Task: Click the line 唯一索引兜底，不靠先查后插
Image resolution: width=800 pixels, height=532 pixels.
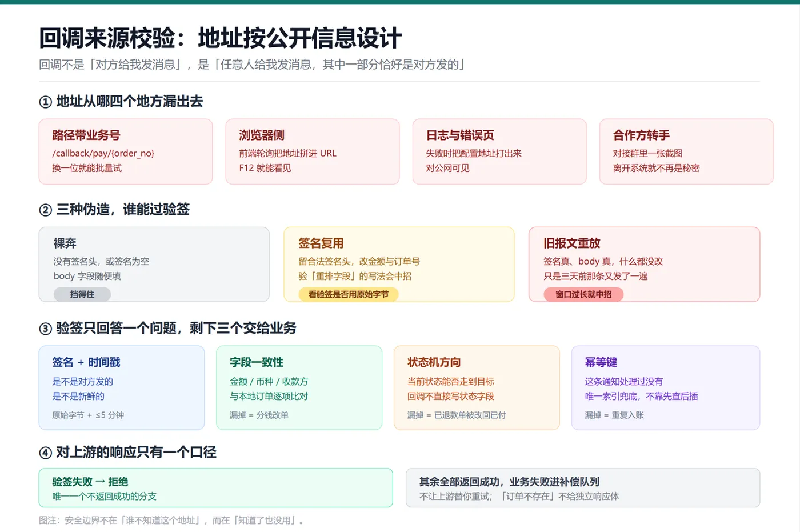Action: pos(641,396)
